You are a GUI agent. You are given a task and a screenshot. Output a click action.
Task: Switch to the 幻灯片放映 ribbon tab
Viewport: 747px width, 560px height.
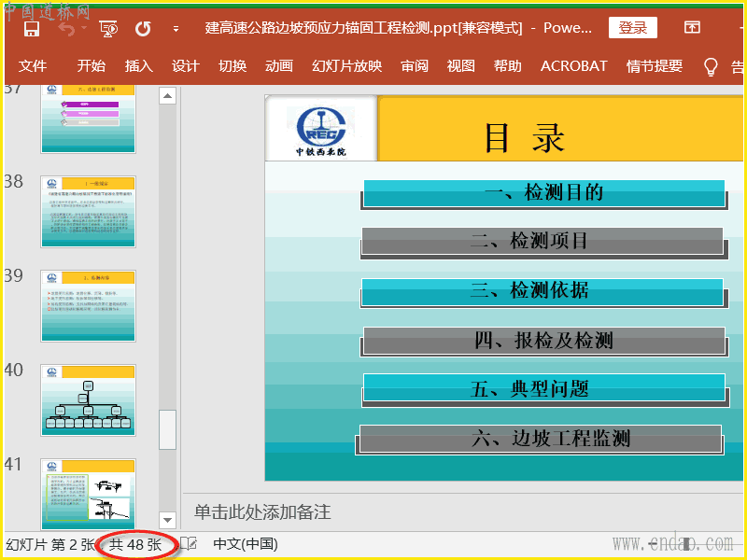[346, 66]
